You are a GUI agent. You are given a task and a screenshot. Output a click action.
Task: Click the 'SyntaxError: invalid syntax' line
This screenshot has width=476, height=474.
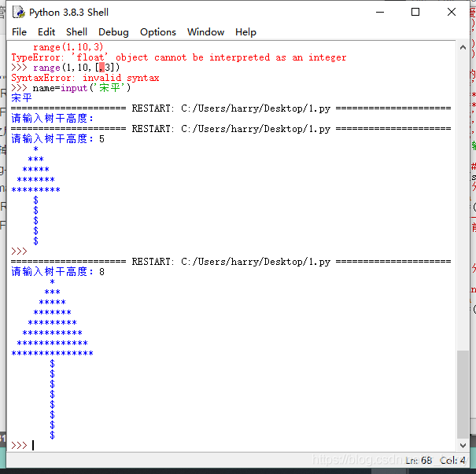click(85, 78)
